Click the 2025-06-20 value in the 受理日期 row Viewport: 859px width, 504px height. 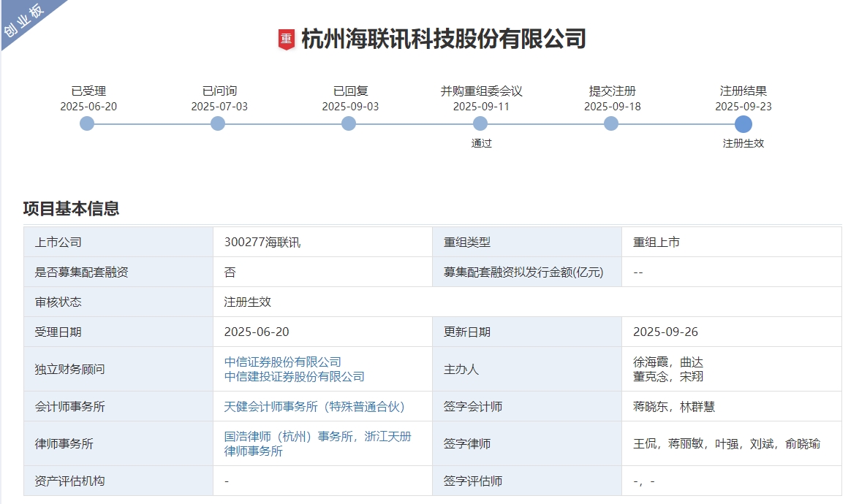click(x=257, y=332)
